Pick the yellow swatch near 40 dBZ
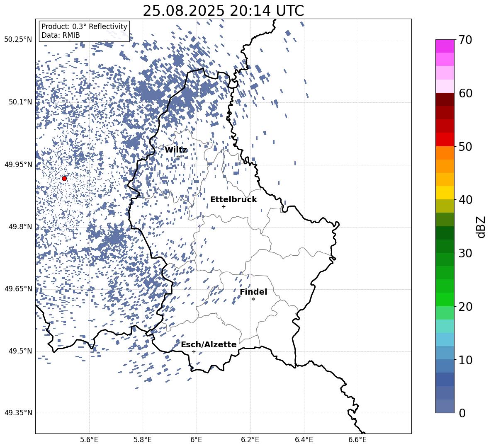Image resolution: width=491 pixels, height=448 pixels. pyautogui.click(x=445, y=193)
